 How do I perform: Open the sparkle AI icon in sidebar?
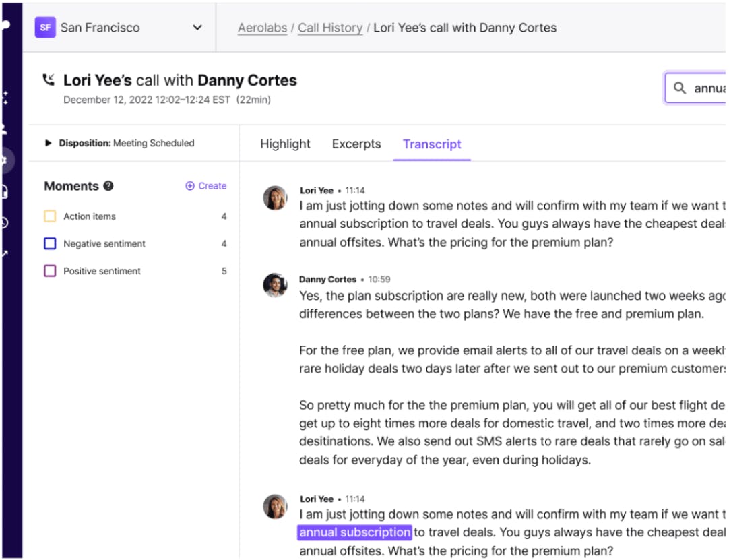click(x=5, y=98)
